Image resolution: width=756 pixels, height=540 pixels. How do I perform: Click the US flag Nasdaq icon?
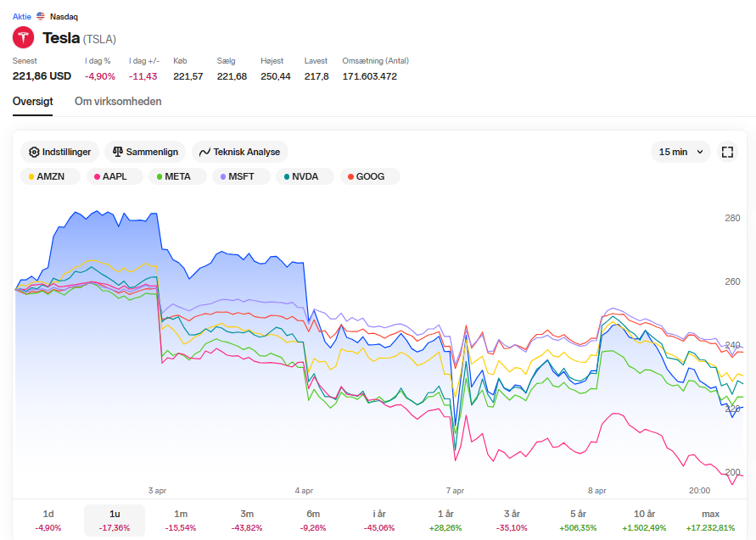tap(41, 16)
